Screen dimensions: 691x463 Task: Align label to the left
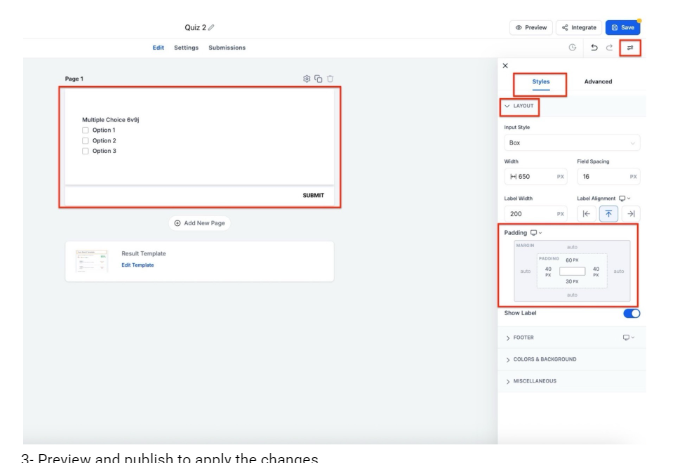click(x=586, y=214)
